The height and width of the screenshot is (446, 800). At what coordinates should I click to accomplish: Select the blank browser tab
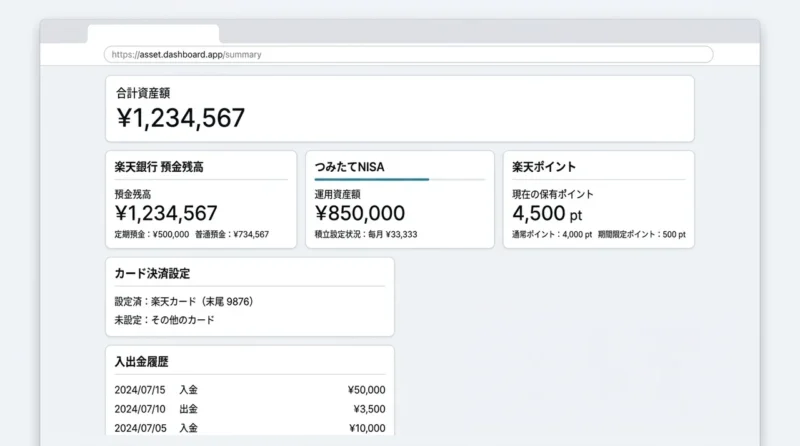153,34
